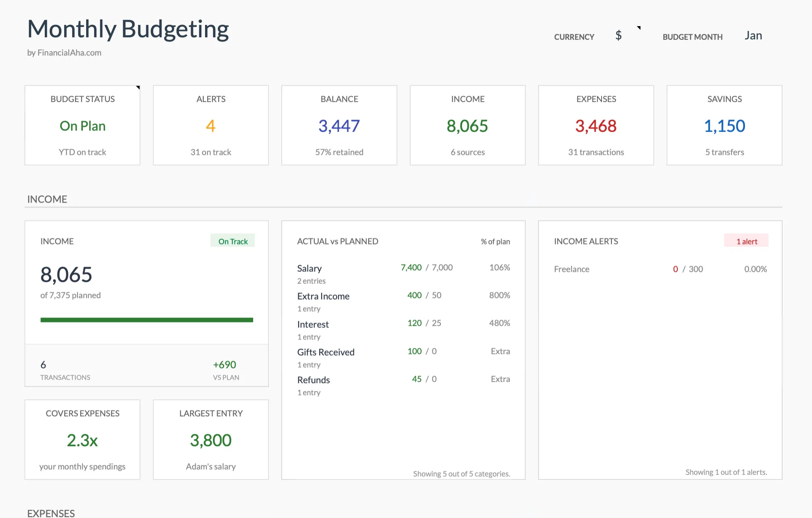Select the Balance card showing 3,447

pos(339,125)
